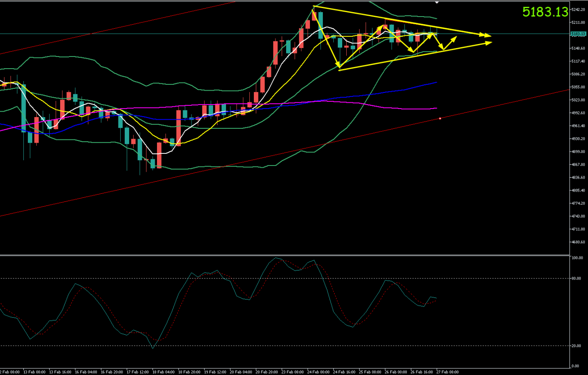Screen dimensions: 588x375
Task: Click the 100.00 indicator scale label
Action: pyautogui.click(x=577, y=258)
